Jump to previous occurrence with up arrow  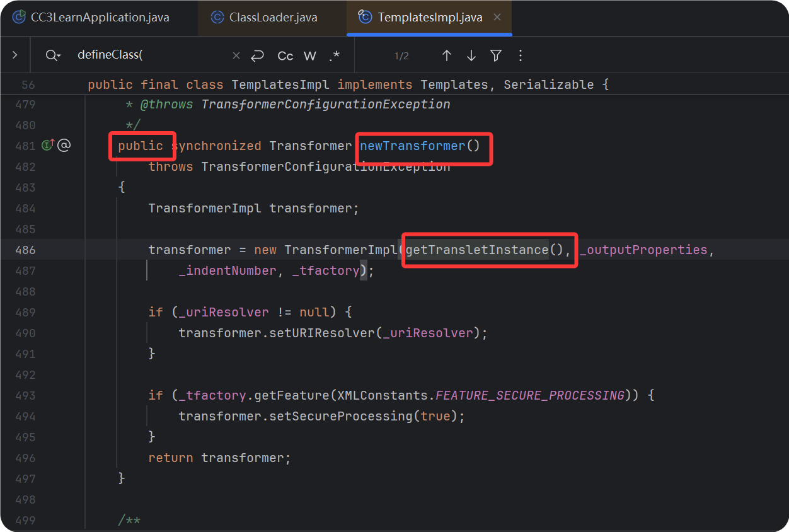point(447,55)
